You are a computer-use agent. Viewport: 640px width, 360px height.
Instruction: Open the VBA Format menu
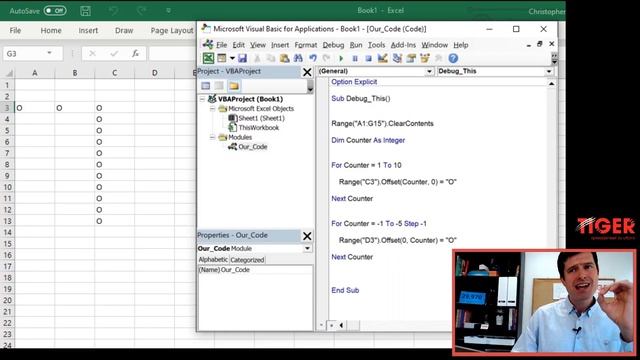(306, 45)
